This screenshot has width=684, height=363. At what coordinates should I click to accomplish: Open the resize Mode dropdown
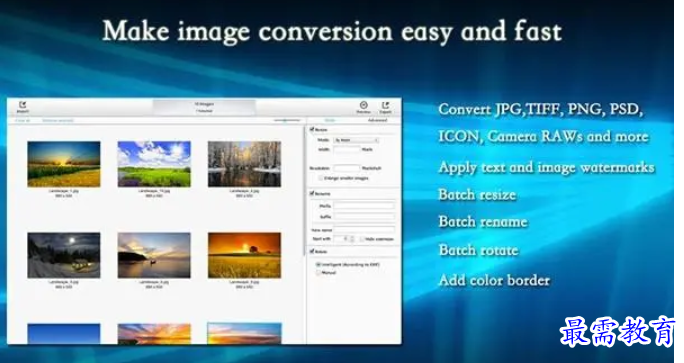(x=356, y=140)
